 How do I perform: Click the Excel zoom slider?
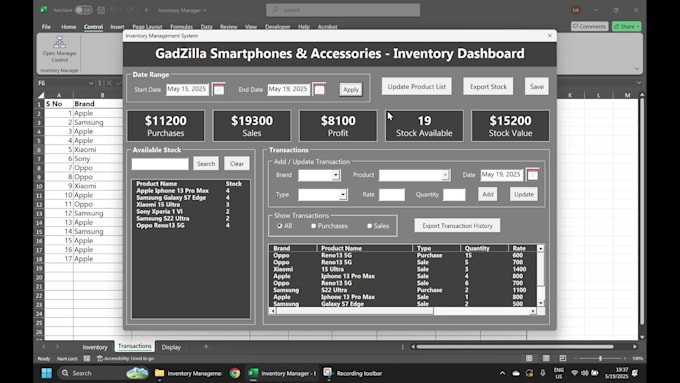tap(600, 358)
